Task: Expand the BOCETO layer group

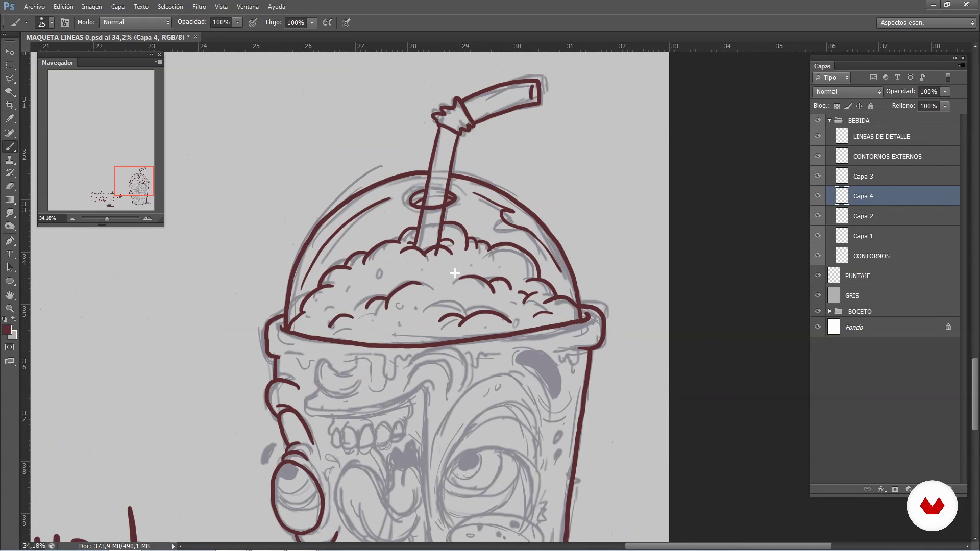Action: [830, 311]
